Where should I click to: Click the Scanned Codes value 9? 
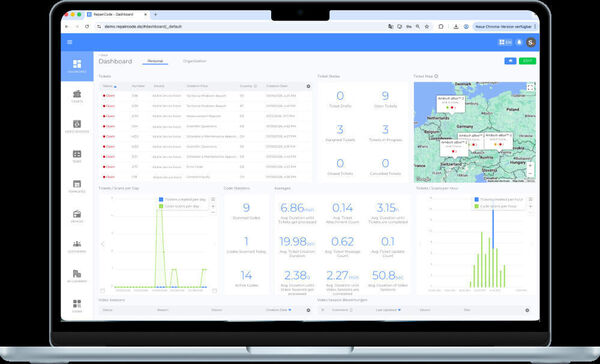[246, 208]
